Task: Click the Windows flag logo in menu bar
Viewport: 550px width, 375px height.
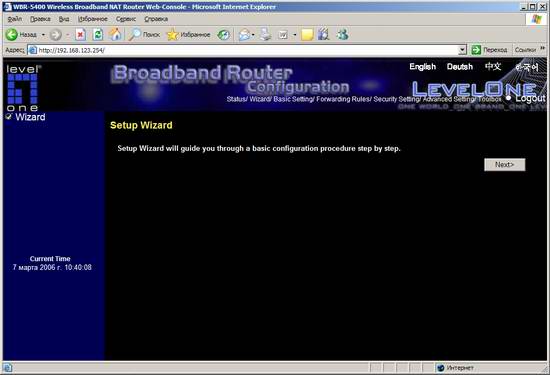Action: [536, 19]
